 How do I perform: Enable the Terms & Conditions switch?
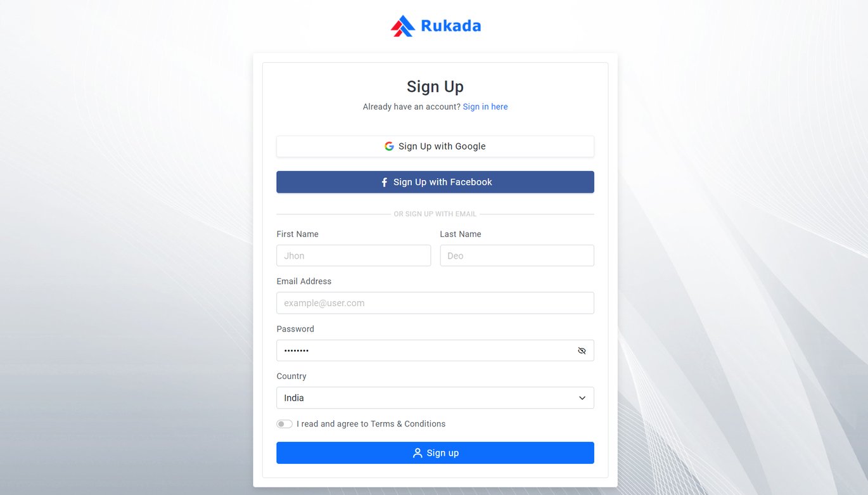click(284, 424)
